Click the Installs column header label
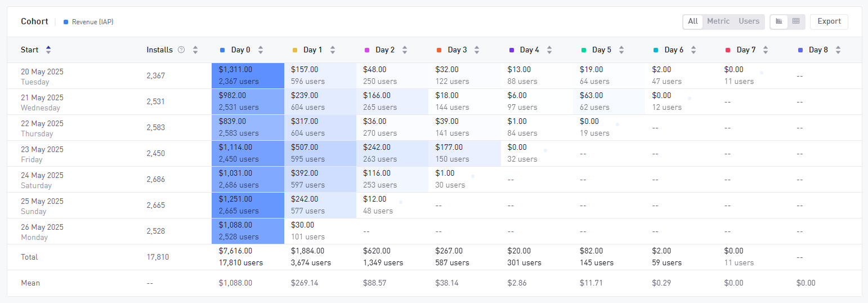 pos(160,50)
